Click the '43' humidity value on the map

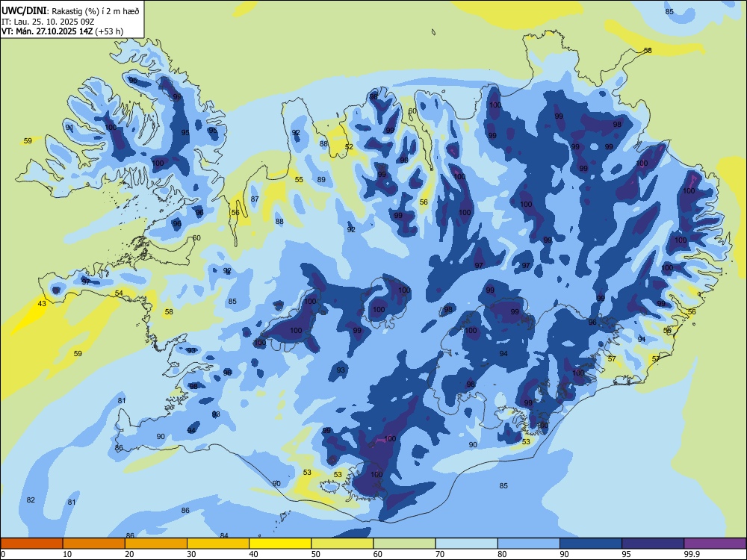(x=42, y=303)
